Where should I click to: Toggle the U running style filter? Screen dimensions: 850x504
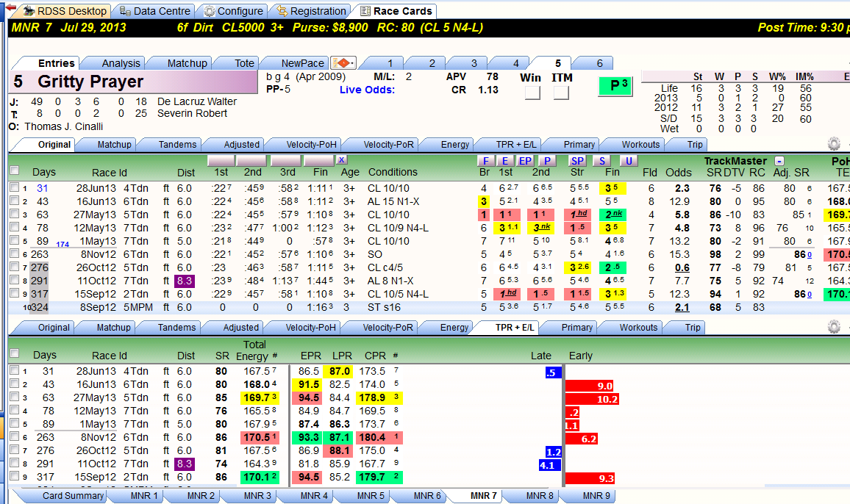coord(628,161)
